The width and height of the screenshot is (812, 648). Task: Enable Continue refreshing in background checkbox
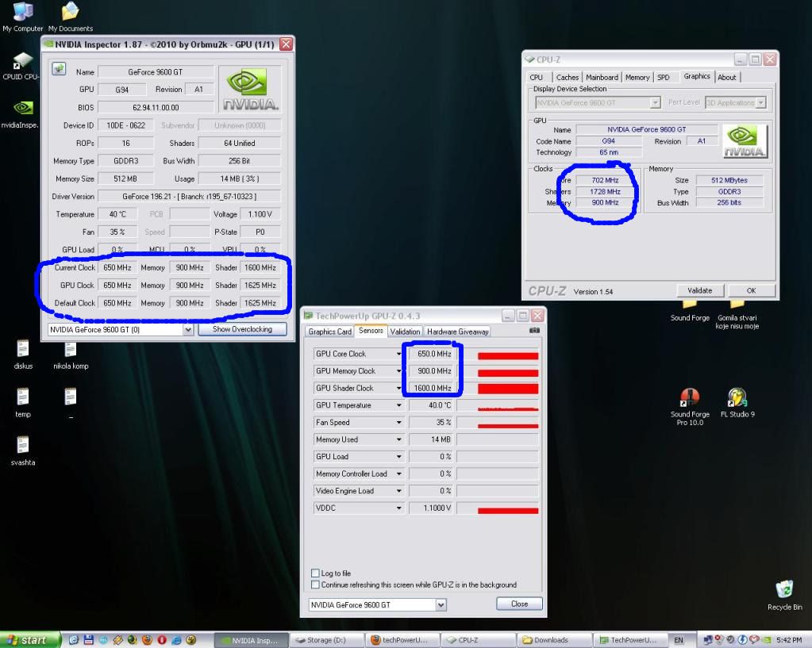(315, 585)
